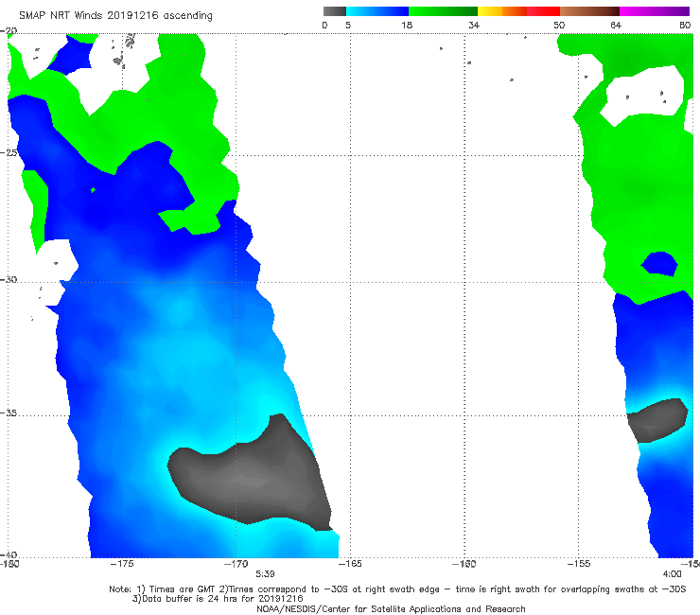The image size is (700, 615).
Task: Click the note line starting 'Note: 1) Times are GMT'
Action: [397, 589]
